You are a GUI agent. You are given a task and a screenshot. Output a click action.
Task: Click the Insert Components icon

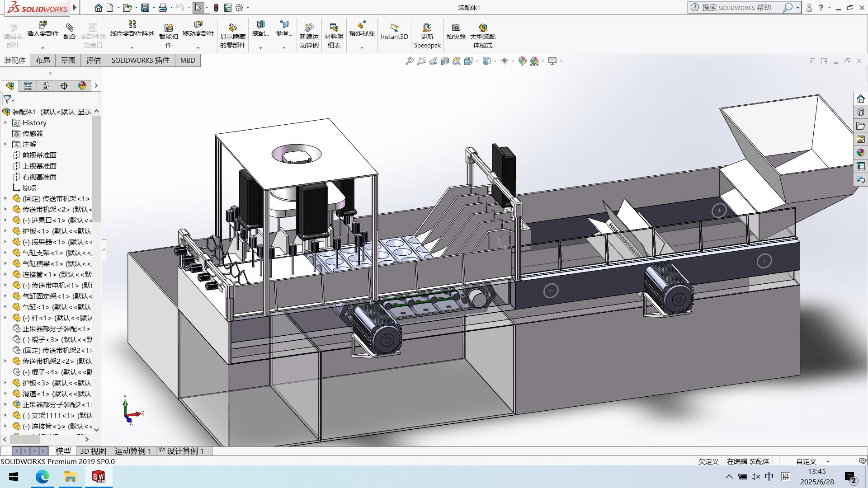pos(42,25)
